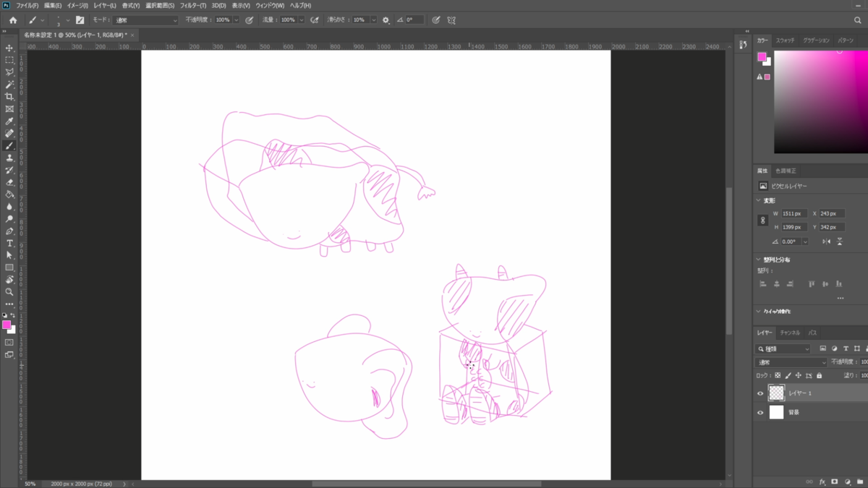Select the レイヤー 1 layer thumbnail
The height and width of the screenshot is (488, 868).
[x=776, y=393]
